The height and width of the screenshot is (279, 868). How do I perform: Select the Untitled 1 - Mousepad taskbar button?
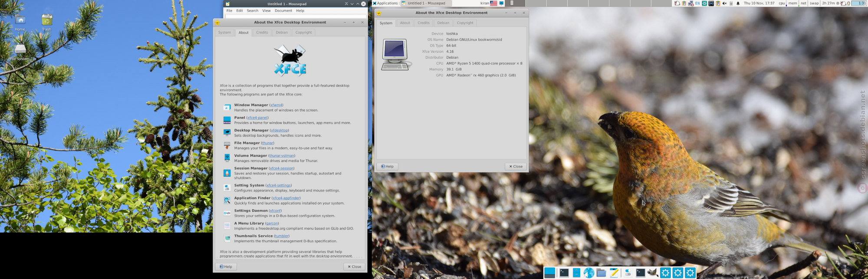tap(426, 3)
